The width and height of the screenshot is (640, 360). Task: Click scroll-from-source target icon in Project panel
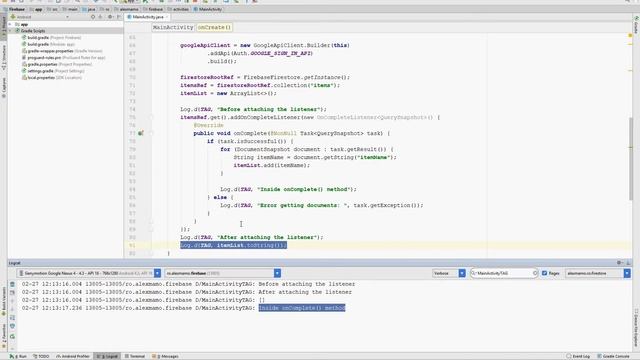93,17
